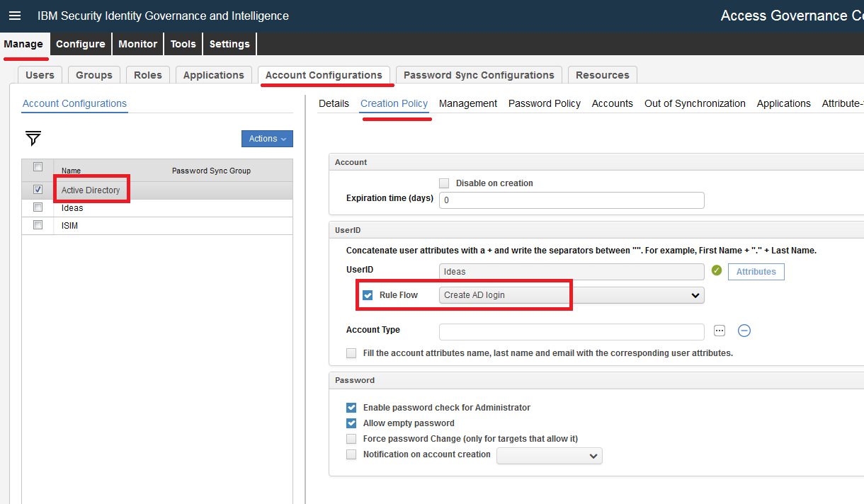Open the Configure menu

(81, 44)
